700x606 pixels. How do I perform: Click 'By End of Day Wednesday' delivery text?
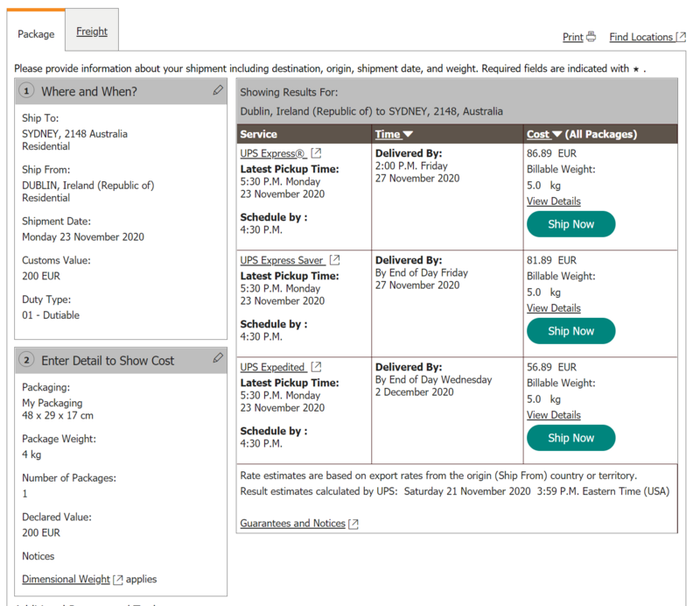tap(433, 379)
